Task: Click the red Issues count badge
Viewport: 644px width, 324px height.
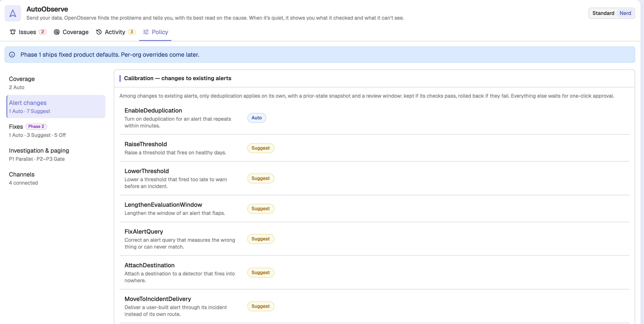Action: (x=42, y=32)
